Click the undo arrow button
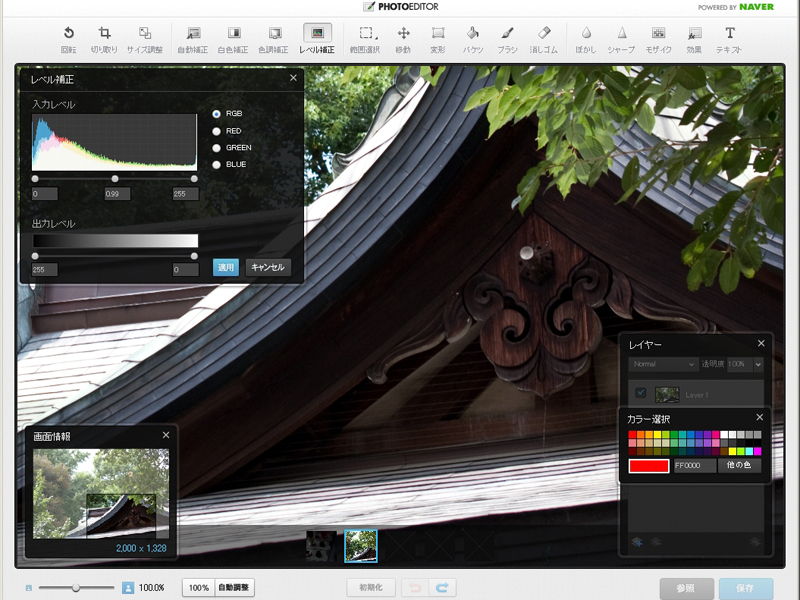Image resolution: width=800 pixels, height=600 pixels. [x=415, y=588]
